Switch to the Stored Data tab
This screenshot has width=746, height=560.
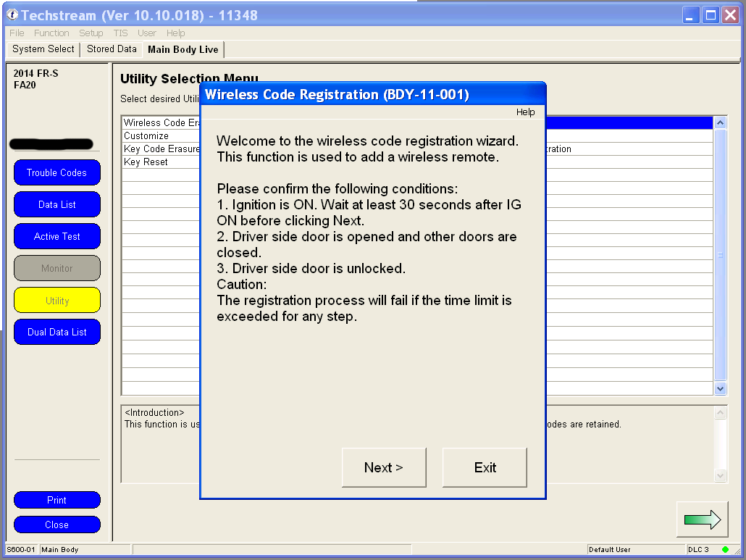coord(112,49)
